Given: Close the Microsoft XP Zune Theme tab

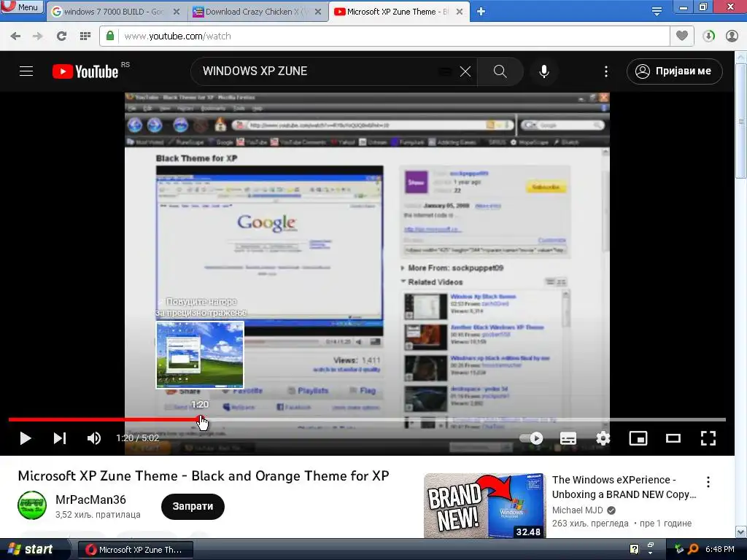Looking at the screenshot, I should [x=460, y=12].
